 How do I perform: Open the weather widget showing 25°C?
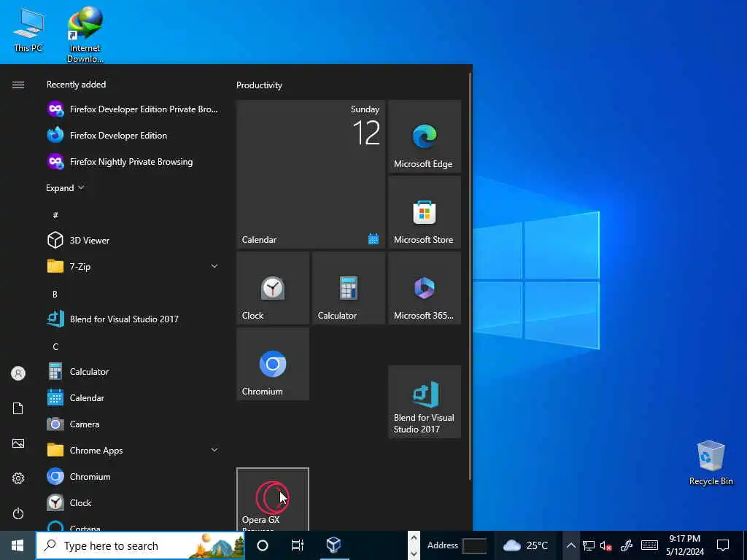coord(526,545)
